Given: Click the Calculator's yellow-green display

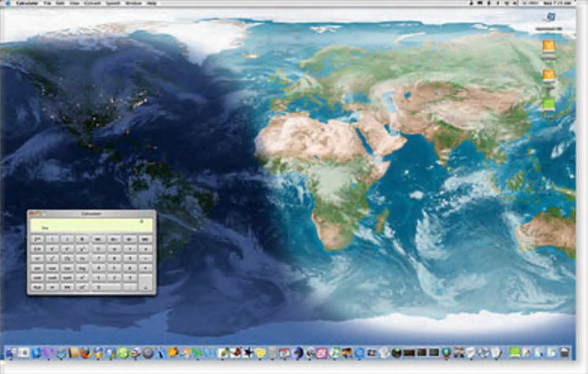Looking at the screenshot, I should point(92,225).
